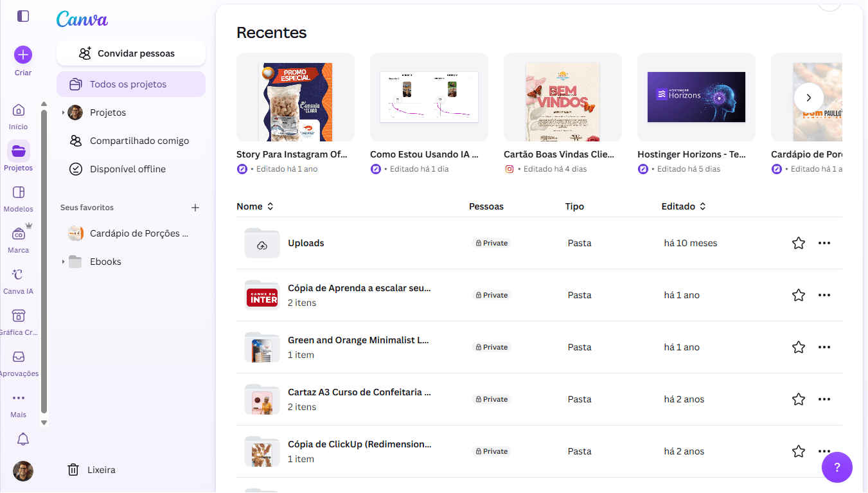868x493 pixels.
Task: Sort the list by Nome column
Action: (x=255, y=206)
